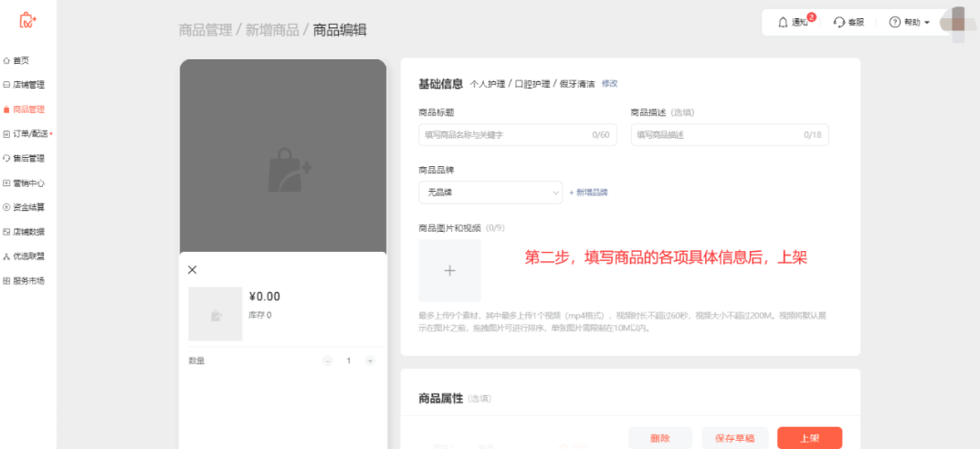
Task: Select 商品管理 in the sidebar
Action: click(x=24, y=110)
